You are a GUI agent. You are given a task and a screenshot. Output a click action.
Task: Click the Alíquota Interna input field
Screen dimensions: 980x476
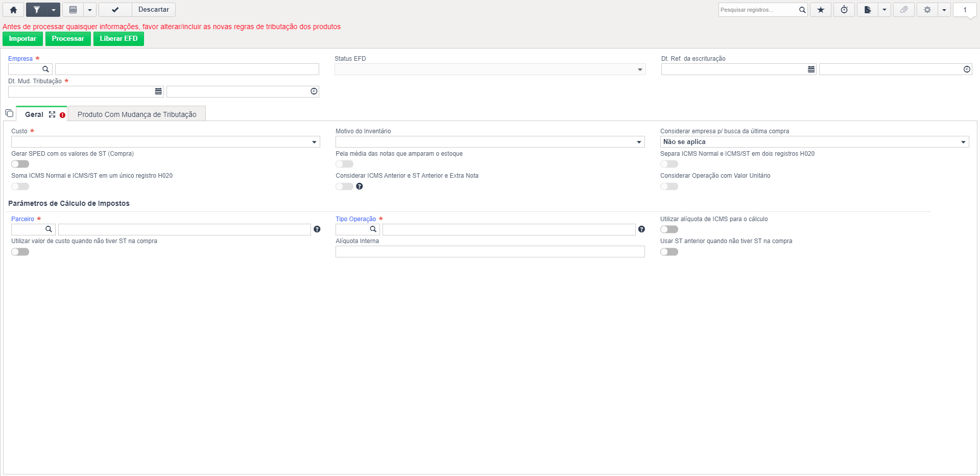490,252
